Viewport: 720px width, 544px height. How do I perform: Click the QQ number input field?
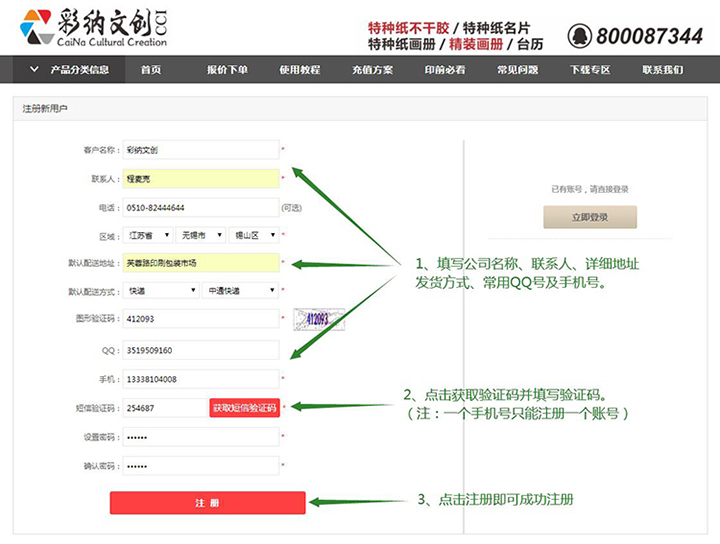[200, 350]
